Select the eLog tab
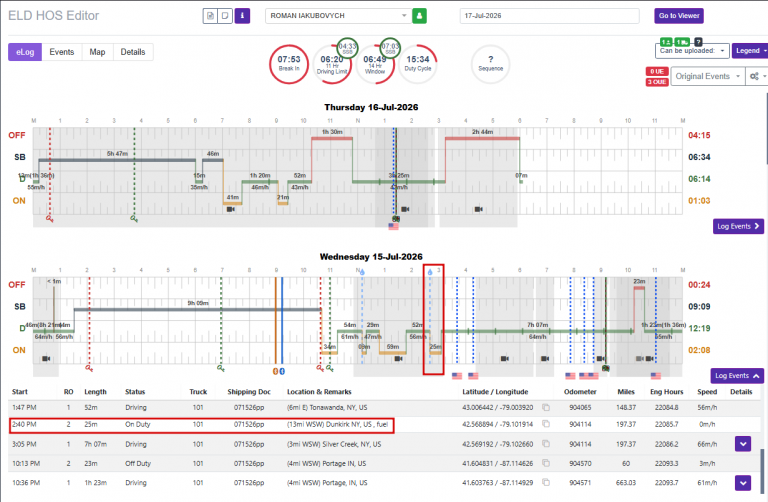This screenshot has width=768, height=502. (x=25, y=52)
